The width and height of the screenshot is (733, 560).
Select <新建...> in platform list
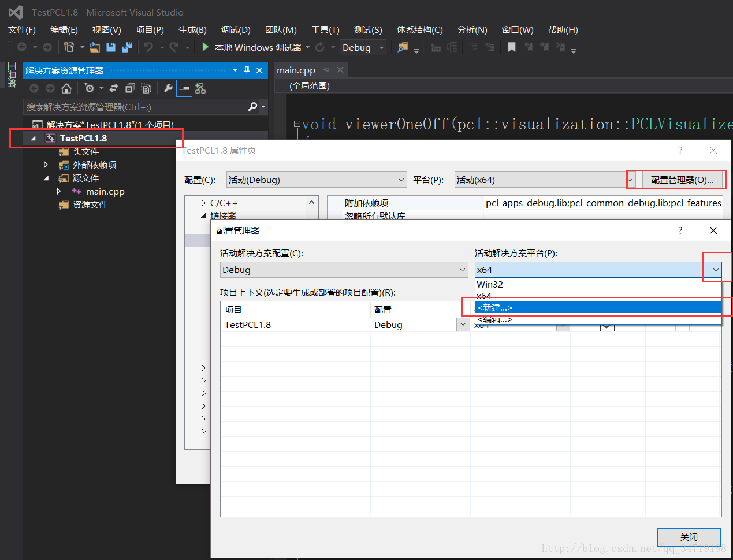(x=598, y=308)
